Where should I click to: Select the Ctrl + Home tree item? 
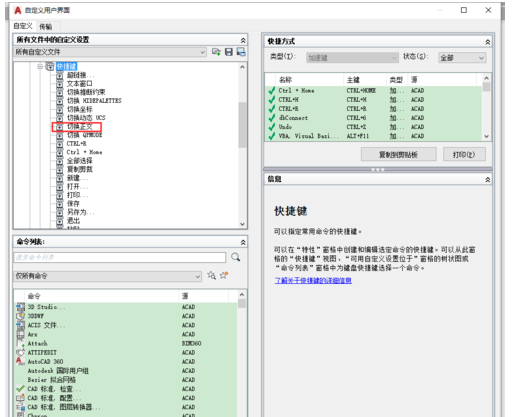click(x=85, y=152)
